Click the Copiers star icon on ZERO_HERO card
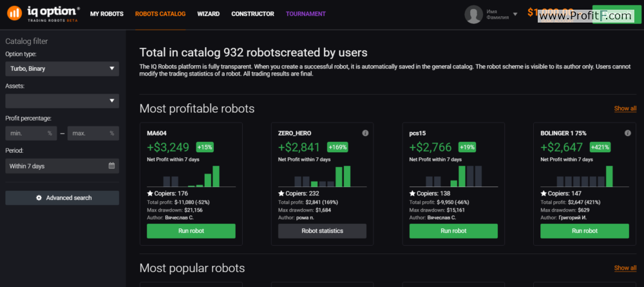 click(x=281, y=193)
